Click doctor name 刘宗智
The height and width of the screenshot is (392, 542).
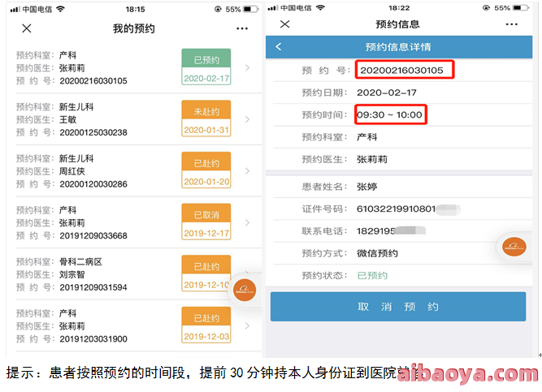pos(72,274)
